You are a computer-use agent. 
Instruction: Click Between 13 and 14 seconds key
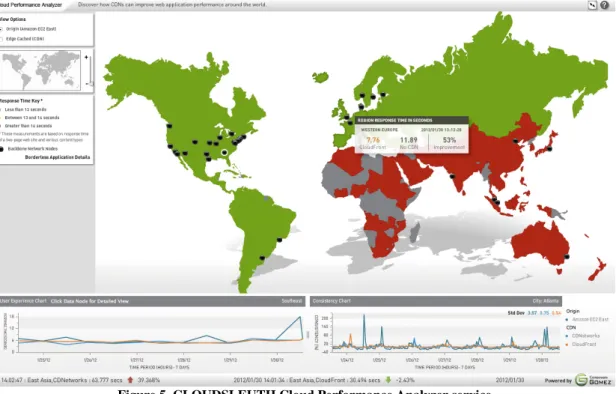[30, 117]
